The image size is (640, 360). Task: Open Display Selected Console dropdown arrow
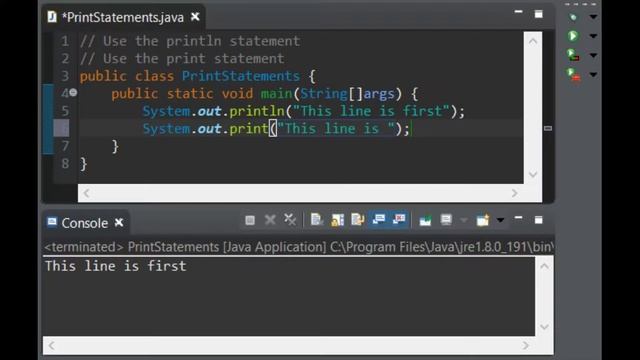[x=464, y=220]
